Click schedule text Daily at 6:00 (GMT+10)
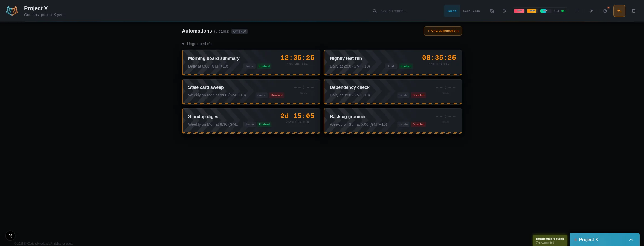The height and width of the screenshot is (246, 644). (x=208, y=66)
